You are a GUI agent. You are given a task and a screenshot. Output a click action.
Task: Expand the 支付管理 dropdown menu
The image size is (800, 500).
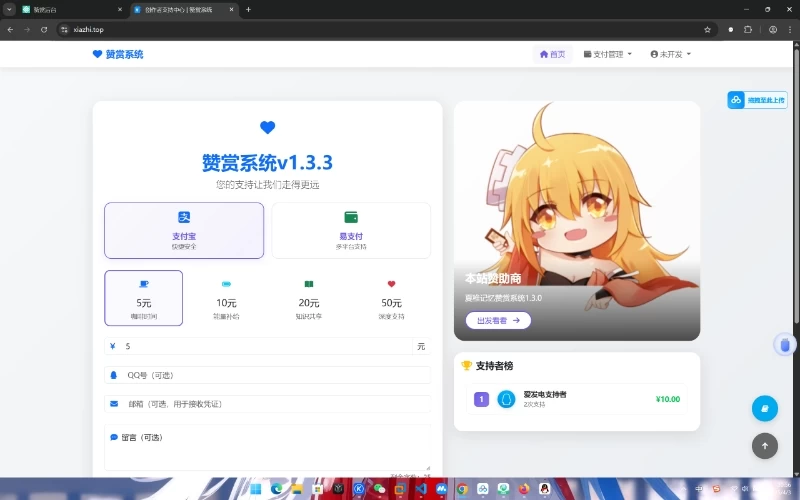click(x=608, y=54)
